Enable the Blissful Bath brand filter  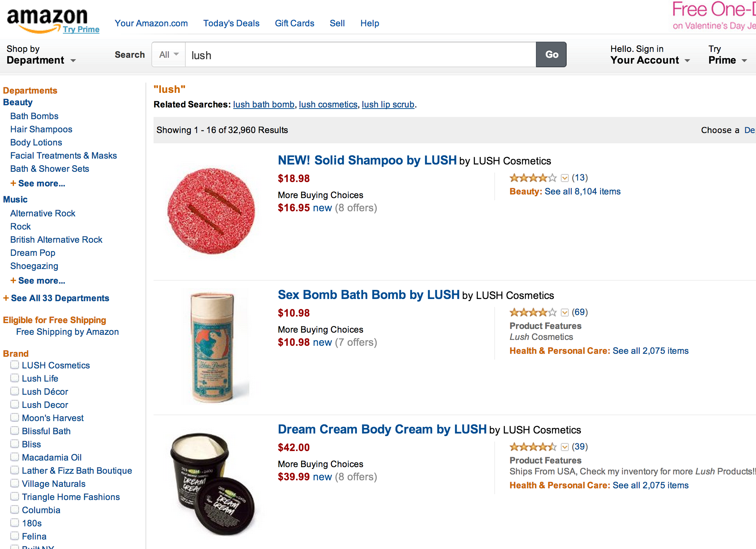click(15, 431)
